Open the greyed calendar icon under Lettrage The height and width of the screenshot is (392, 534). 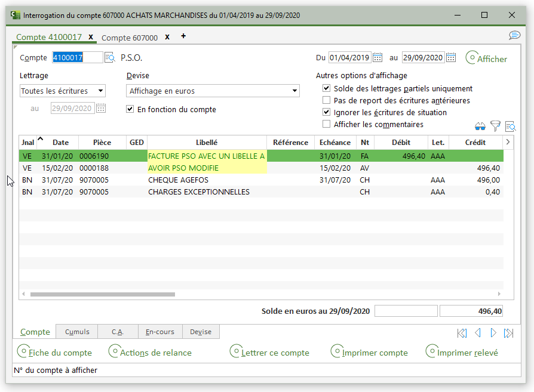(x=101, y=108)
